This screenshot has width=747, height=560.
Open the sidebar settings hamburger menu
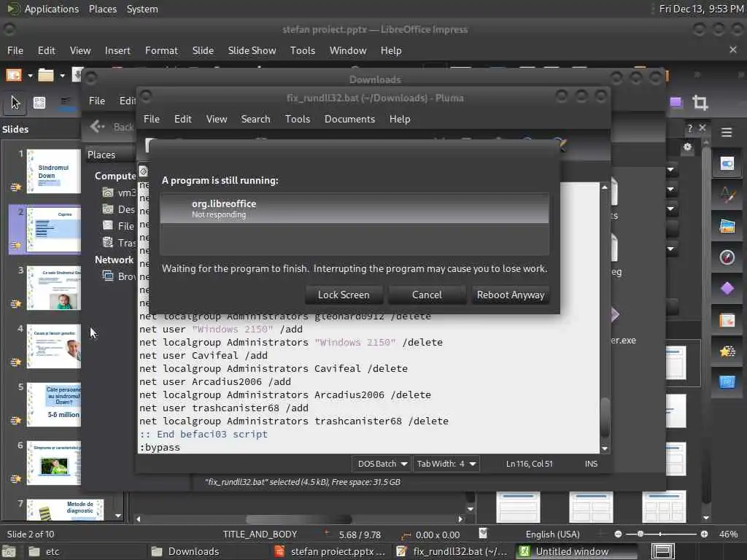(x=727, y=133)
